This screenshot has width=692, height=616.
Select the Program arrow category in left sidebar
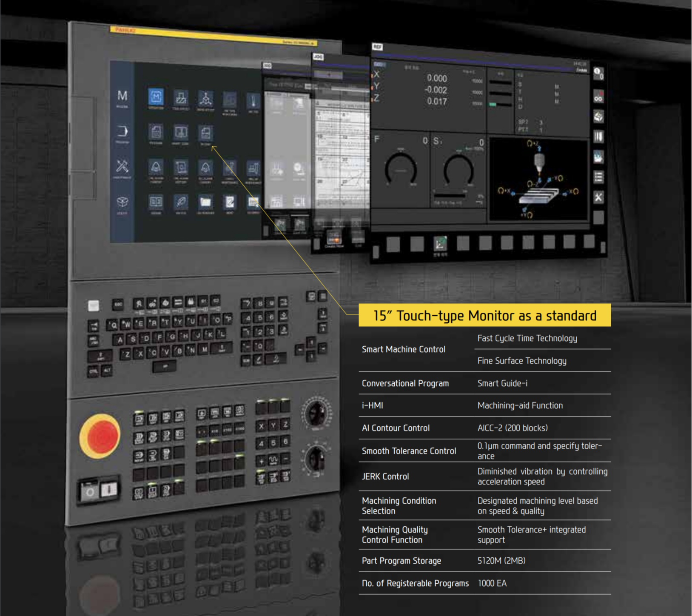[122, 131]
